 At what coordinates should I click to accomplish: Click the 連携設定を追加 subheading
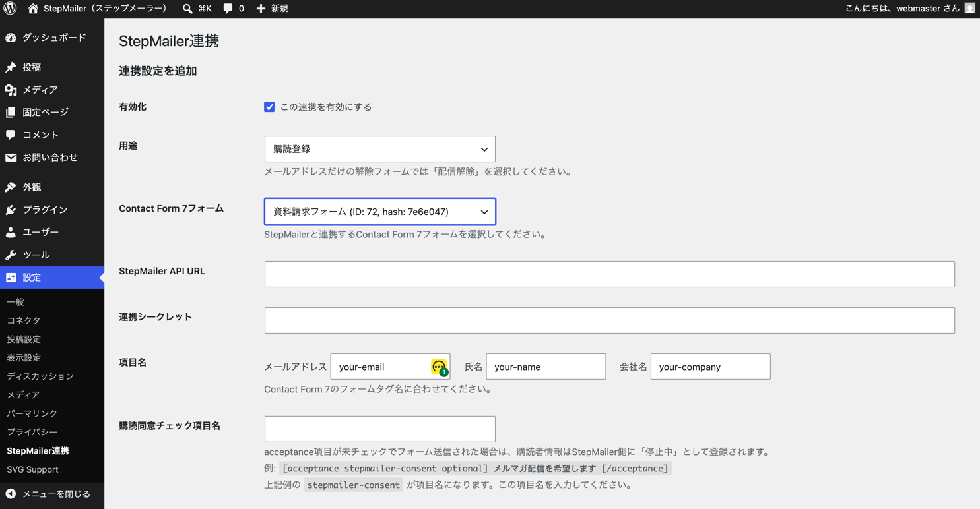(x=158, y=71)
